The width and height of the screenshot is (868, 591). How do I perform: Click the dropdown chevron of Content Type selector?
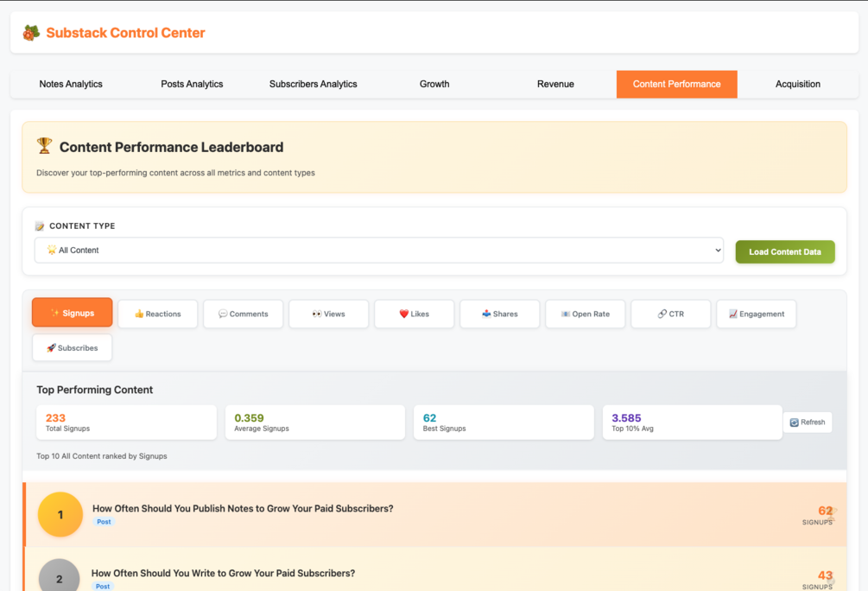[x=718, y=251]
